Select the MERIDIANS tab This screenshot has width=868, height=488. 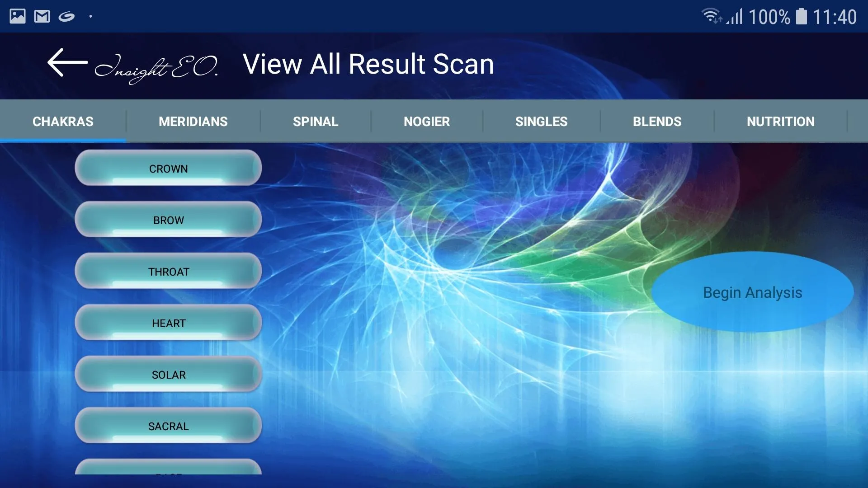click(193, 121)
